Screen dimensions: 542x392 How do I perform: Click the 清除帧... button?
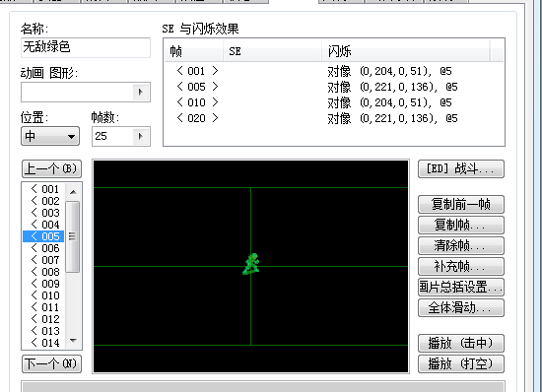click(x=461, y=246)
